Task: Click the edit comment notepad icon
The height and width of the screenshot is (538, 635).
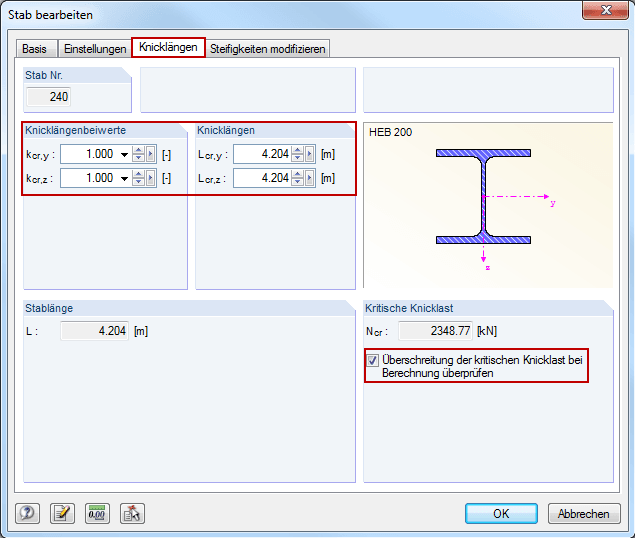Action: pos(62,513)
